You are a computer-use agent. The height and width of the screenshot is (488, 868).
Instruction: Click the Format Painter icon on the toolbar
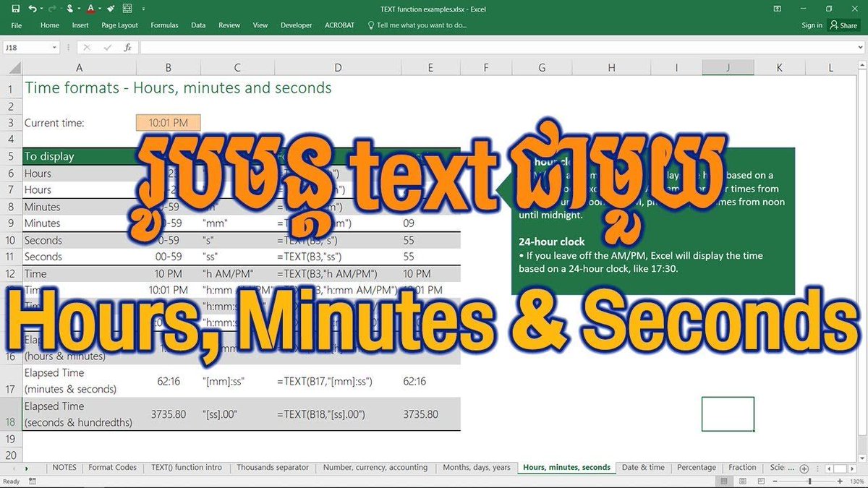(x=110, y=8)
